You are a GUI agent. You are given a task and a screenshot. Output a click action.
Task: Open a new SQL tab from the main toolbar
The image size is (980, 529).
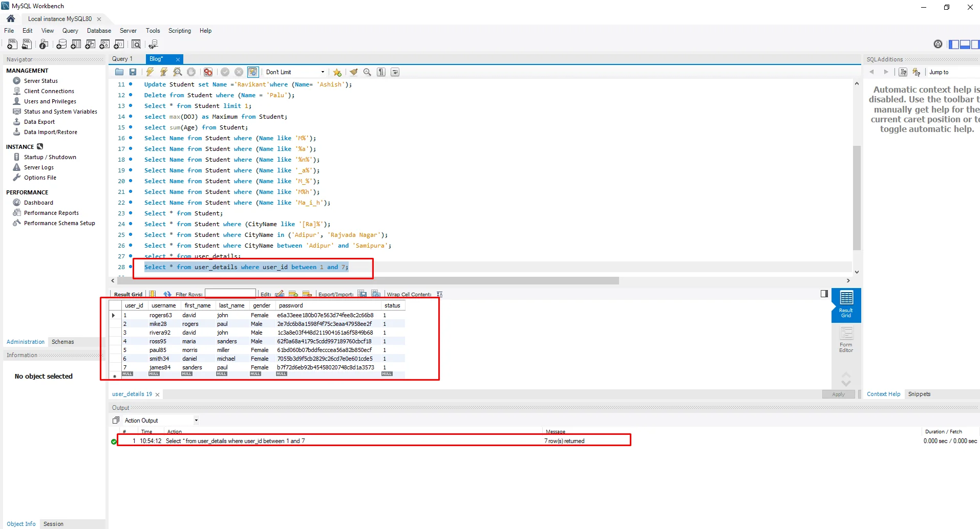click(12, 45)
